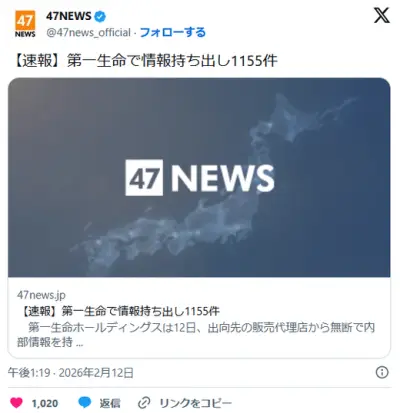This screenshot has width=400, height=413.
Task: Click the X logo icon
Action: pos(382,16)
